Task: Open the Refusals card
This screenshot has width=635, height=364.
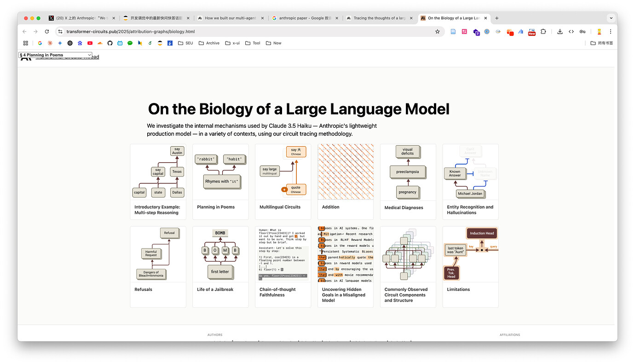Action: coord(158,267)
